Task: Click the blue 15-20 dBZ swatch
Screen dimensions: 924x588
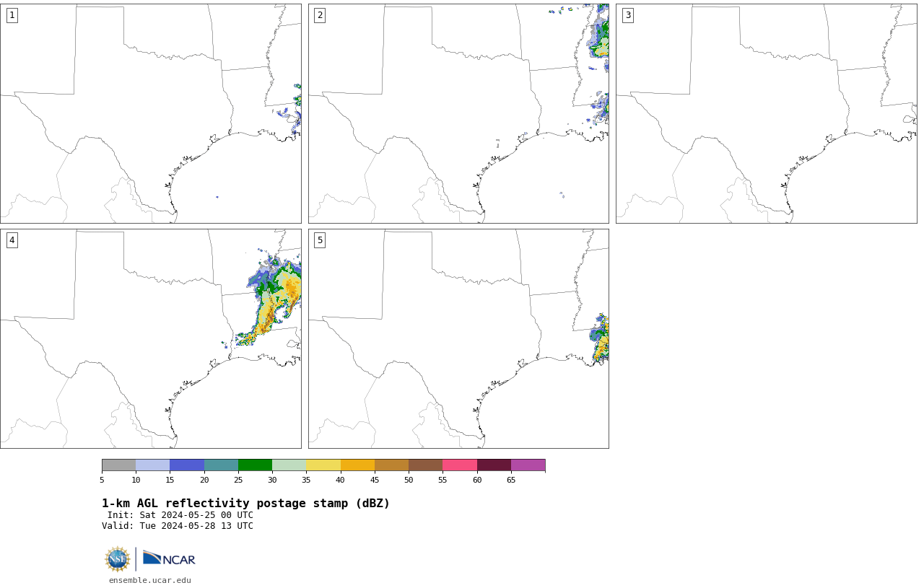Action: [187, 465]
